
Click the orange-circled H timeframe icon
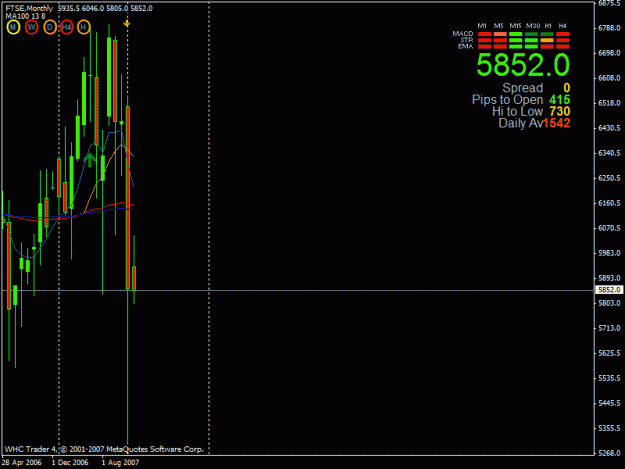tap(83, 27)
